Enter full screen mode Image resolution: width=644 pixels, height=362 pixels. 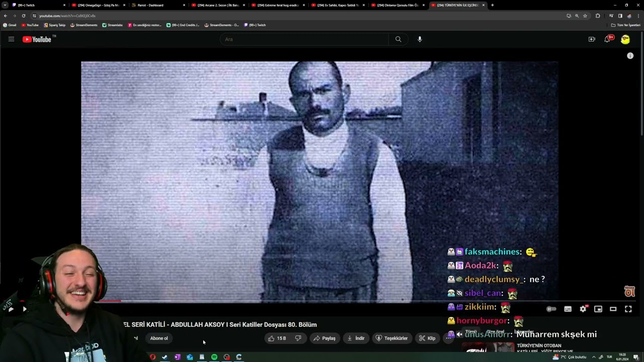point(628,309)
